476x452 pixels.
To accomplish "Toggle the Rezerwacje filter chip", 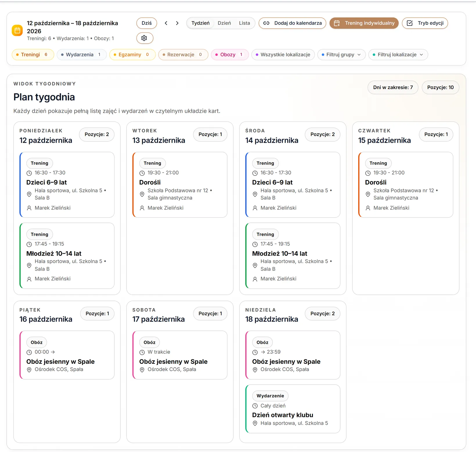I will [183, 55].
